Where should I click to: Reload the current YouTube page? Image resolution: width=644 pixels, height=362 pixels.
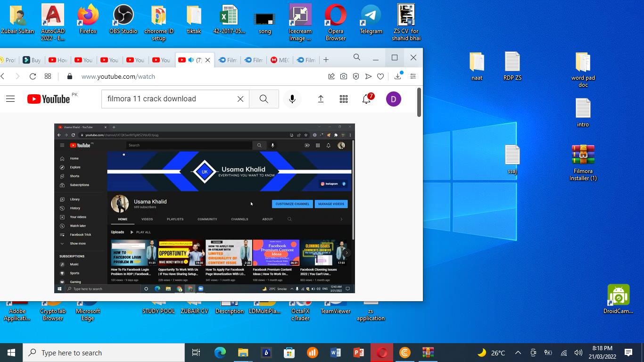(33, 76)
